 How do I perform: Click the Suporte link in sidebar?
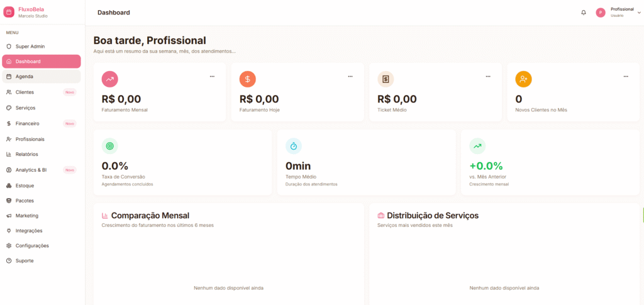tap(25, 261)
